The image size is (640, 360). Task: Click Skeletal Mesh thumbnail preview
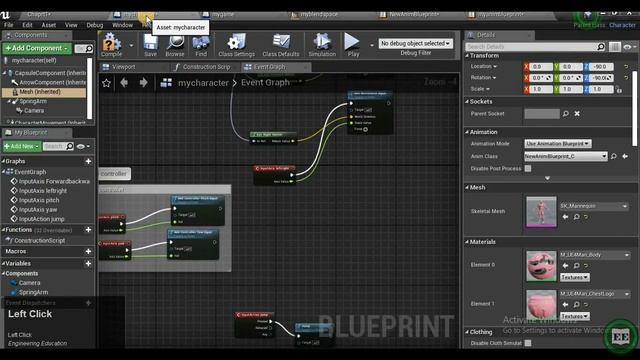coord(541,211)
